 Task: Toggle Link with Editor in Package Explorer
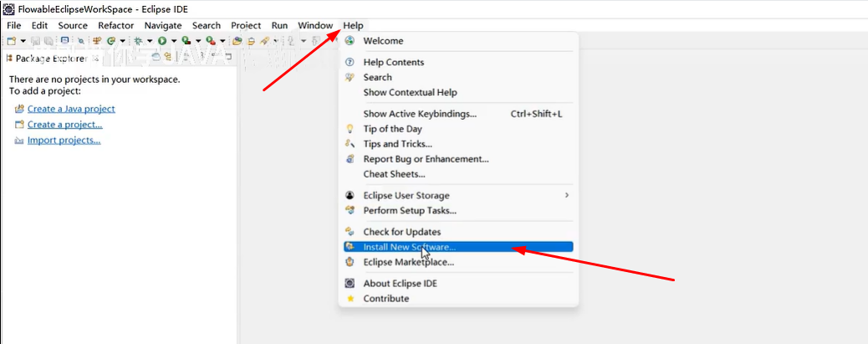coord(168,58)
